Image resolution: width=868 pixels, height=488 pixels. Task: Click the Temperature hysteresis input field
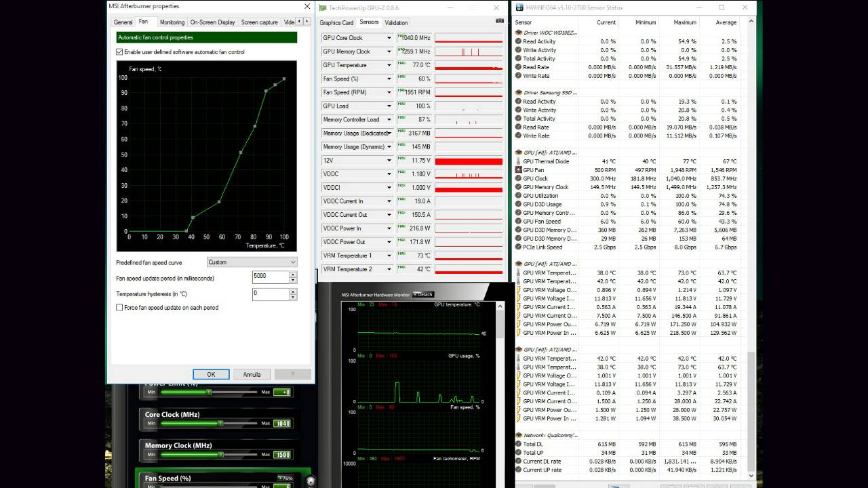pos(271,294)
